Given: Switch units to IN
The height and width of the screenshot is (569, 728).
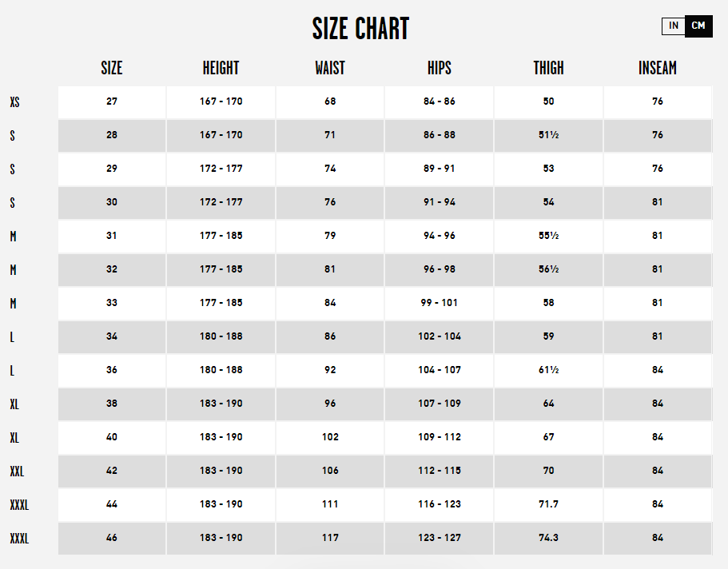Looking at the screenshot, I should [x=673, y=26].
